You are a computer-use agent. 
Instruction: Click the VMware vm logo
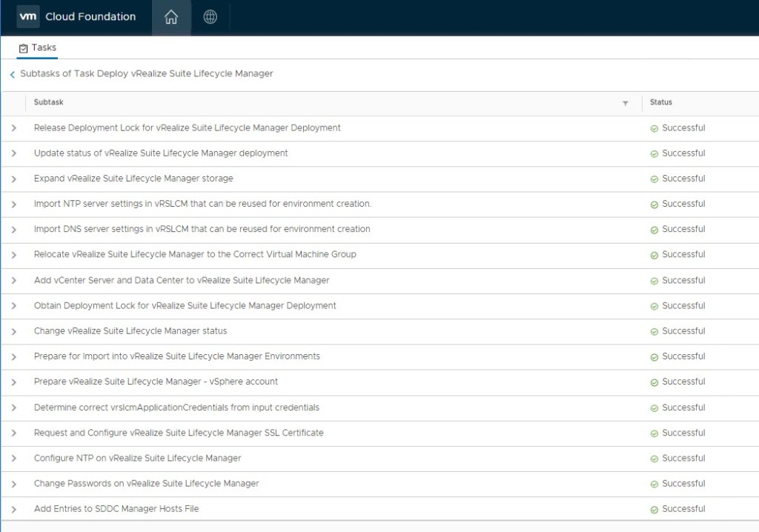point(28,16)
